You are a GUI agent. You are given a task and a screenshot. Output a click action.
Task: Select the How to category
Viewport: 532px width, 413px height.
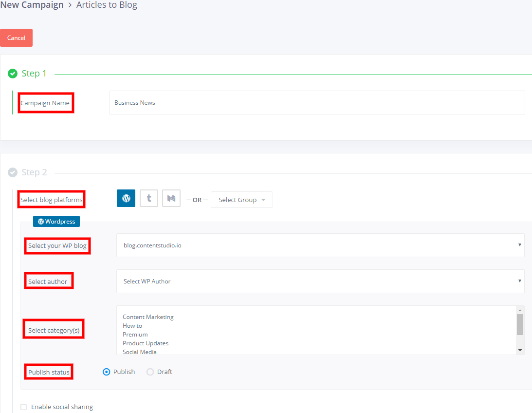click(x=132, y=326)
